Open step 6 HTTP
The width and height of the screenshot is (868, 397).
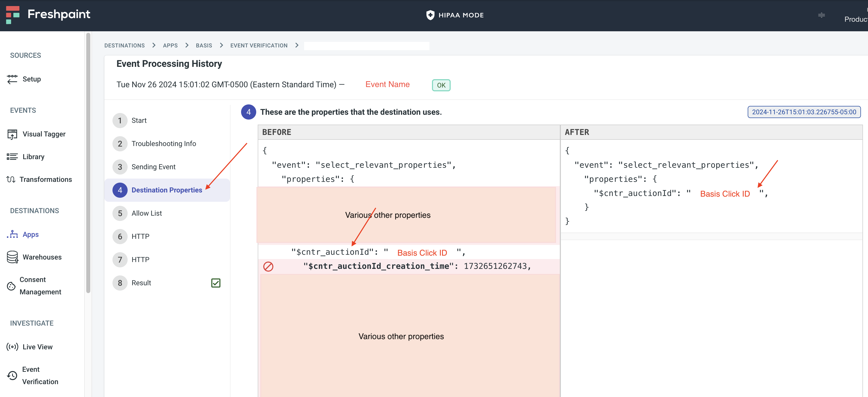[167, 237]
